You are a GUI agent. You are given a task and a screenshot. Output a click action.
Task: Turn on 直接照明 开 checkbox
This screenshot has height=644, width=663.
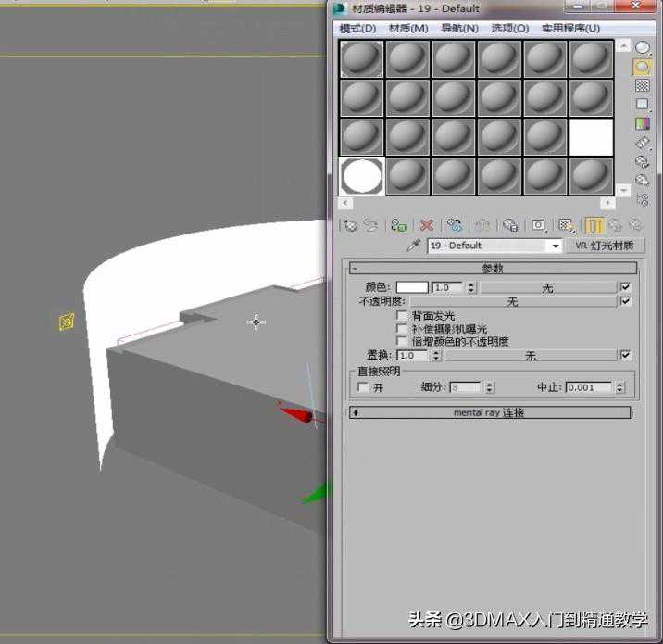click(363, 387)
